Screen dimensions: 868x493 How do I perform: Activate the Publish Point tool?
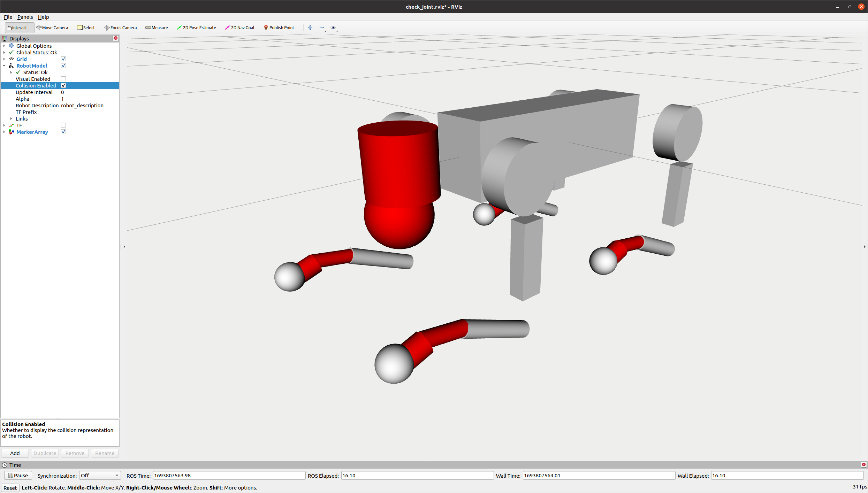(279, 28)
